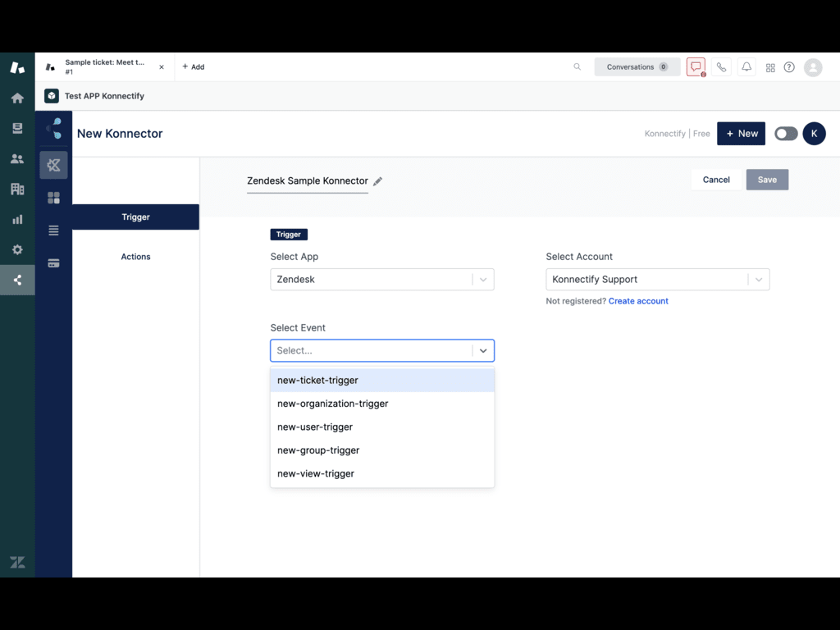Open the notifications bell icon
840x630 pixels.
pyautogui.click(x=746, y=67)
